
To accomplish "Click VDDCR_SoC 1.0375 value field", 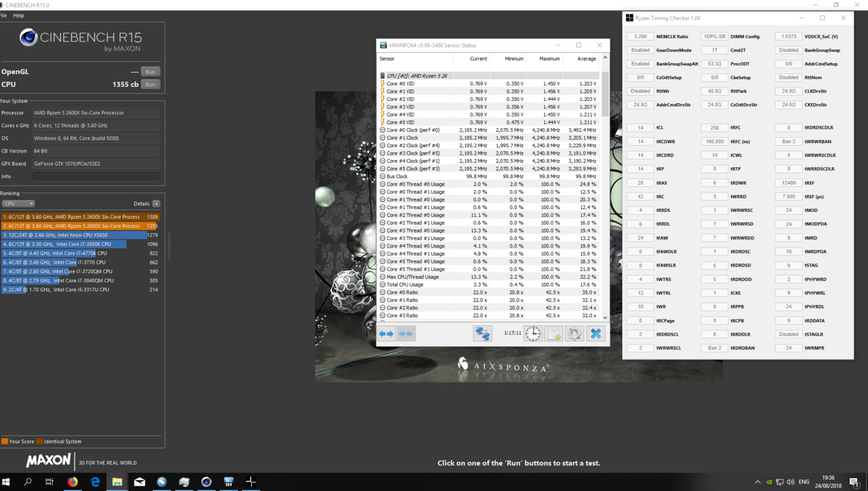I will [789, 37].
